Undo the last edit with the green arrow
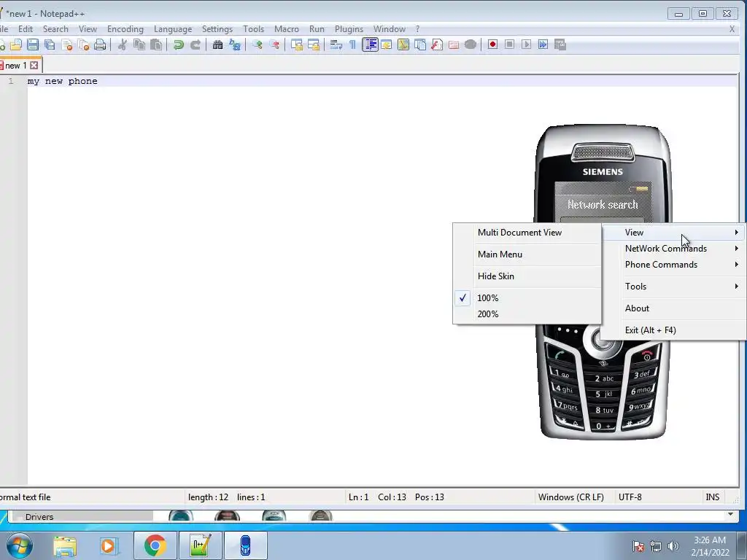The image size is (747, 560). click(x=179, y=44)
